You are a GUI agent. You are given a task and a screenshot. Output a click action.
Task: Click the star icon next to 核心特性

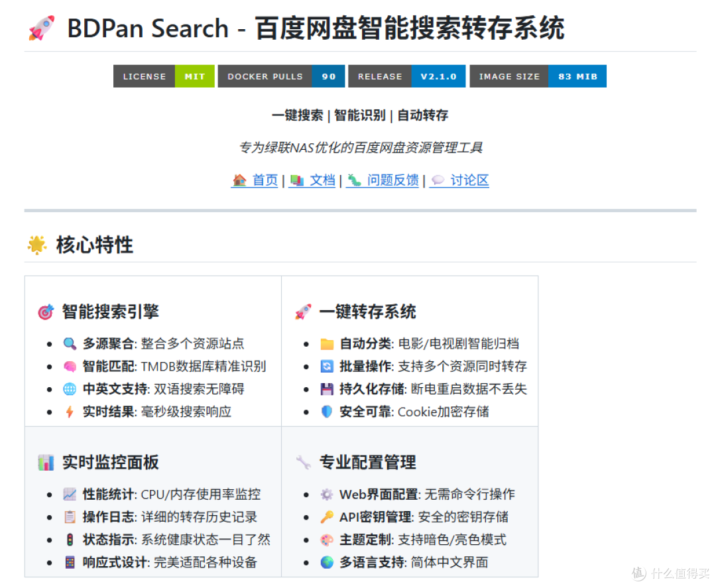point(37,245)
